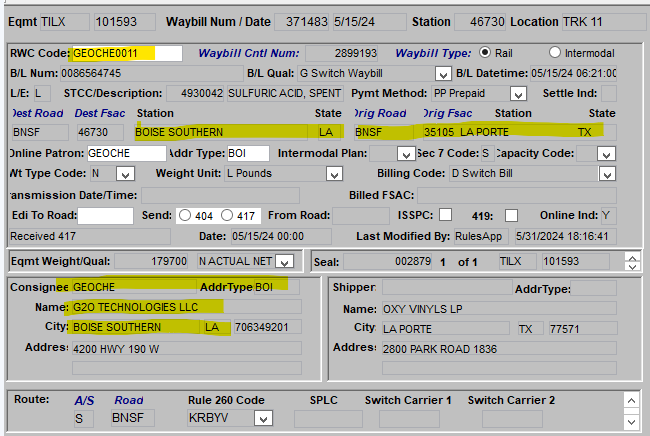Viewport: 650px width, 436px height.
Task: Click the shipper address 2800 PARK ROAD 1836
Action: tap(499, 349)
